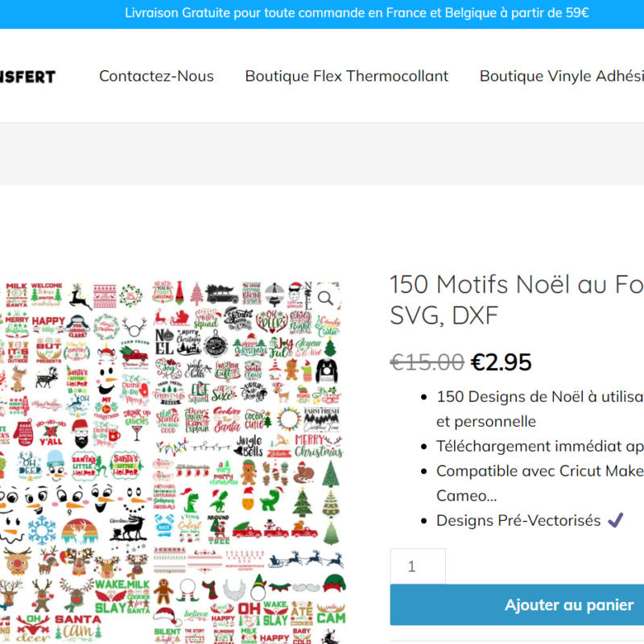The height and width of the screenshot is (644, 644).
Task: Select the Jingle Bells design in the image
Action: 250,446
